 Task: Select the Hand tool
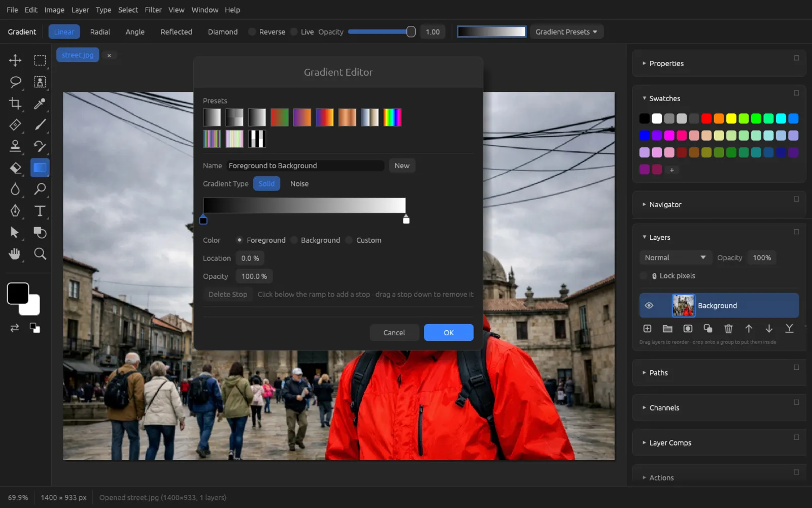pyautogui.click(x=15, y=253)
